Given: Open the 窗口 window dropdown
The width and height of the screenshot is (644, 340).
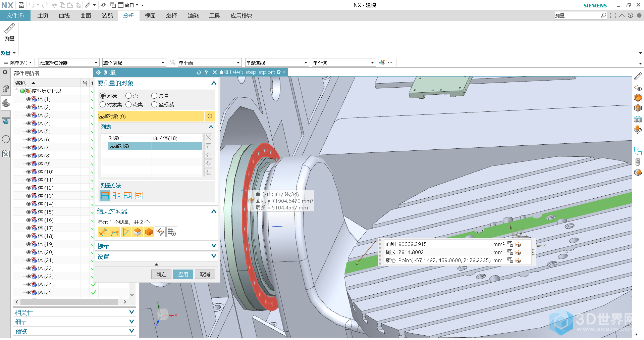Looking at the screenshot, I should pos(128,5).
